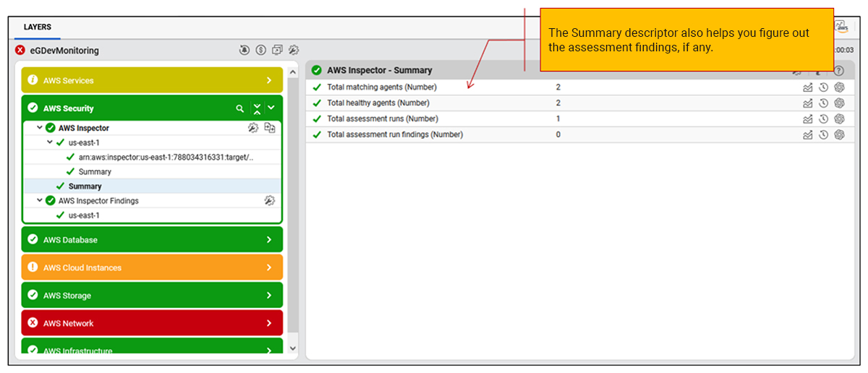Viewport: 868px width, 373px height.
Task: Open history clock icon for Total healthy agents
Action: 823,103
